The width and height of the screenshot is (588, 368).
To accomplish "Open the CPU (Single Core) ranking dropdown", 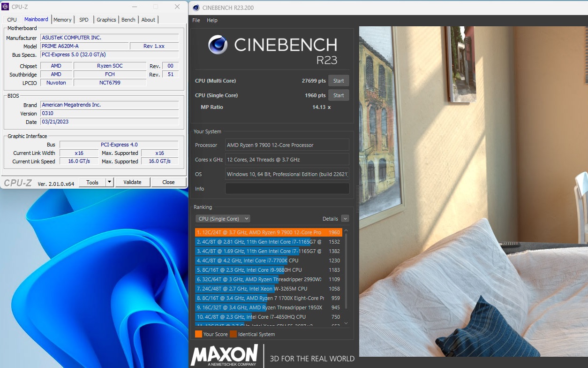I will pyautogui.click(x=223, y=219).
